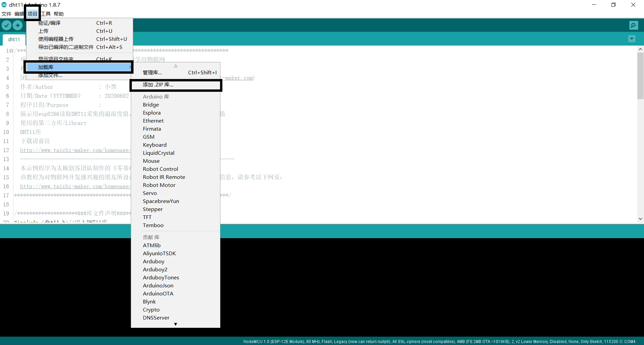Include the Crypto library
This screenshot has width=644, height=345.
[175, 309]
